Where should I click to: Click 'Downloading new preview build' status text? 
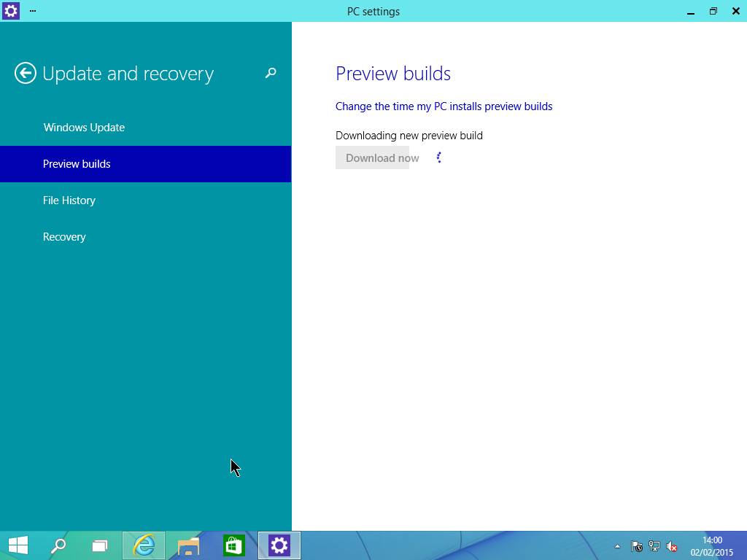409,136
